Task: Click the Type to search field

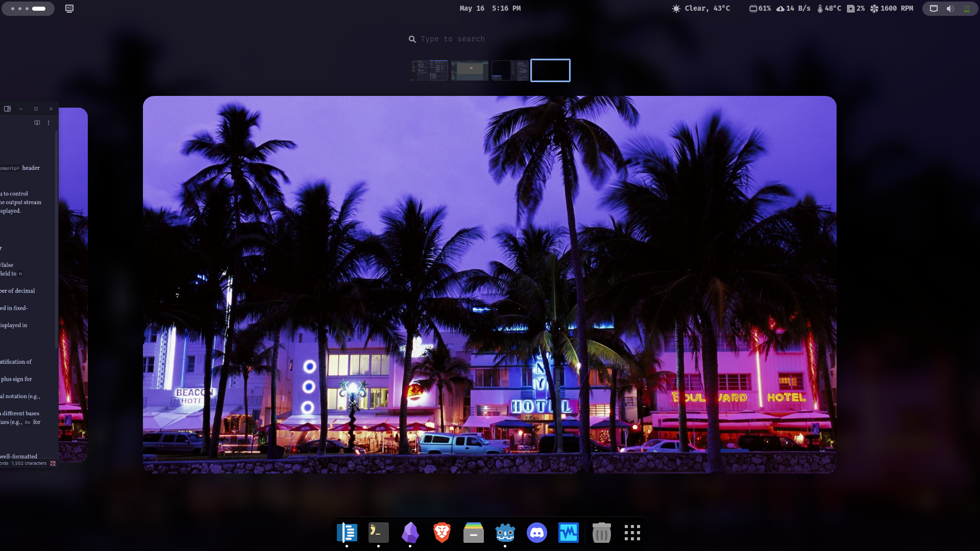Action: 452,39
